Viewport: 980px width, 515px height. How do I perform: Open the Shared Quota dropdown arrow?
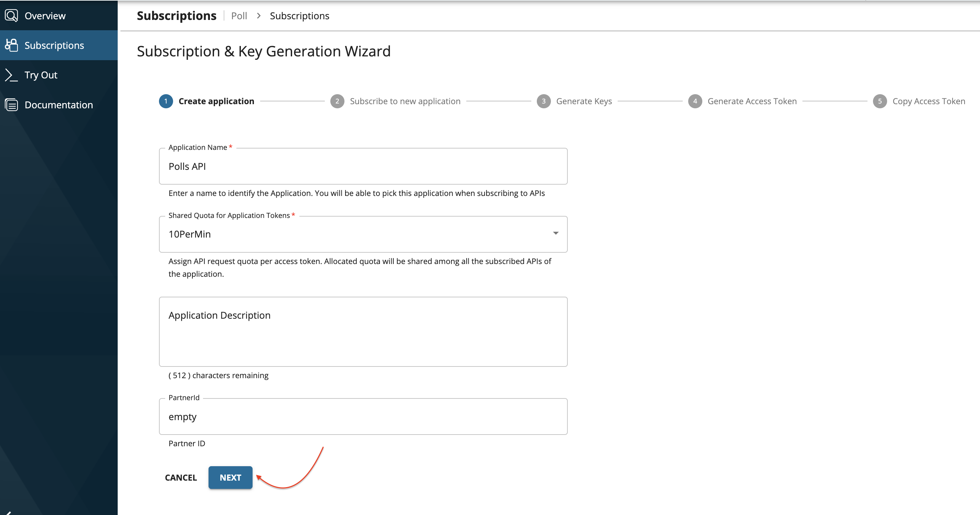point(555,233)
